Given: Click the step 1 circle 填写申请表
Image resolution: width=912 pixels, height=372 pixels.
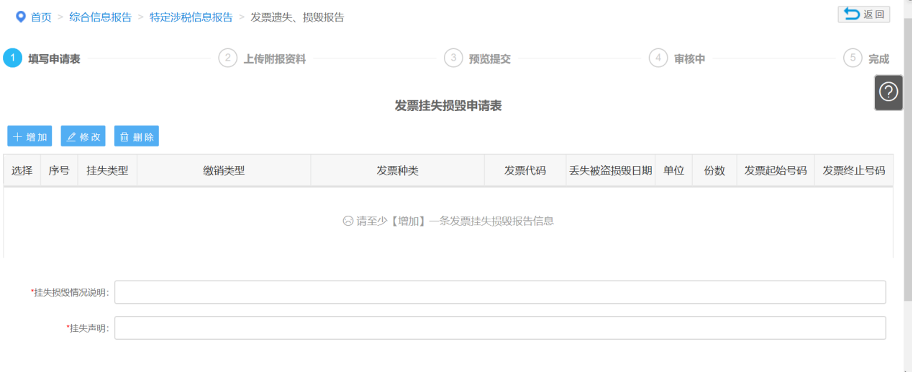Looking at the screenshot, I should point(12,58).
